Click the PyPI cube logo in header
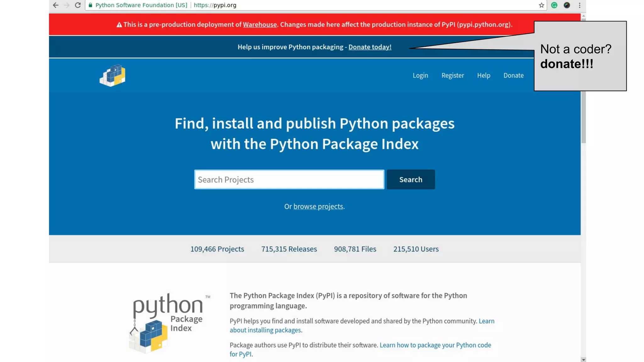The image size is (644, 362). [113, 75]
